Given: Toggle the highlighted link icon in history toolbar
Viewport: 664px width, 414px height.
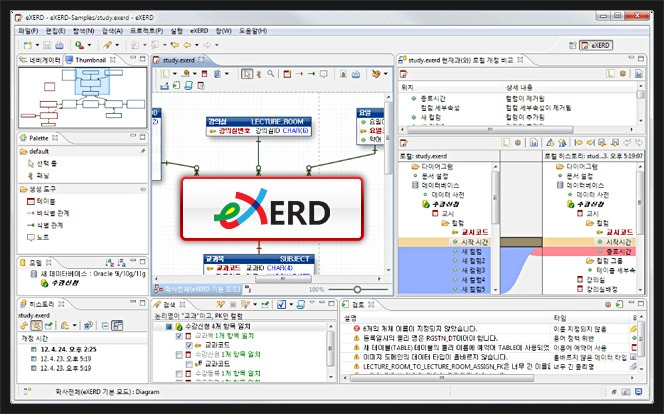Looking at the screenshot, I should click(36, 326).
